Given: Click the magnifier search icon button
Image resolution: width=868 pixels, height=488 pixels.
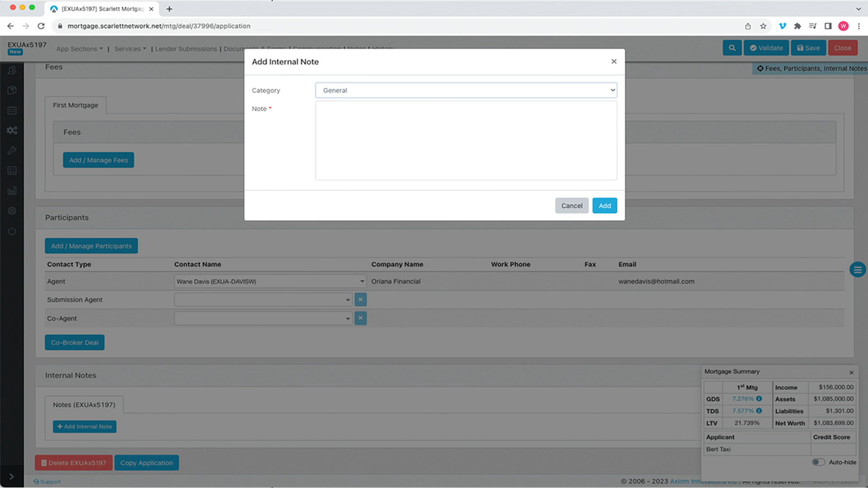Looking at the screenshot, I should point(731,48).
